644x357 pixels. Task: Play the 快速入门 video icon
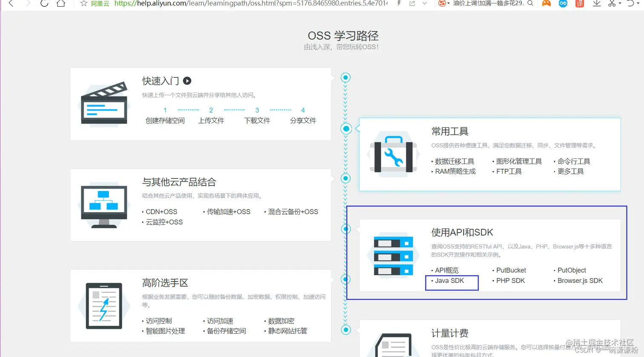(x=187, y=81)
